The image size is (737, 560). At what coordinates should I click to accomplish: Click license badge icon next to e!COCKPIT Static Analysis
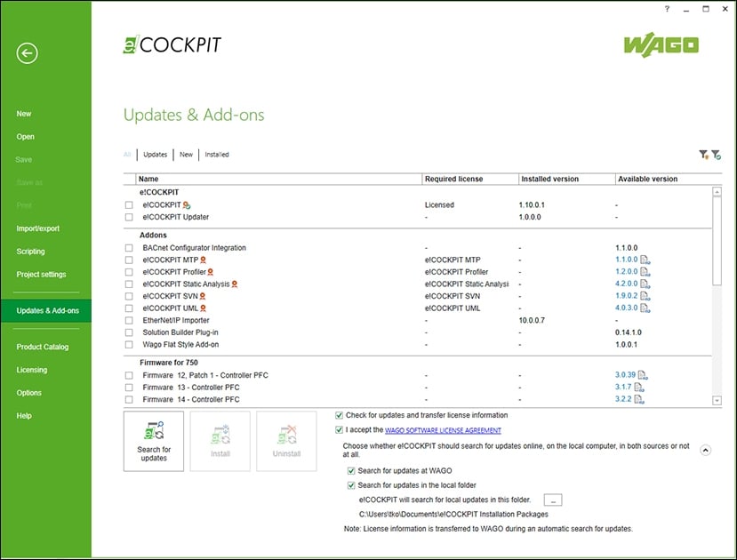(x=235, y=284)
